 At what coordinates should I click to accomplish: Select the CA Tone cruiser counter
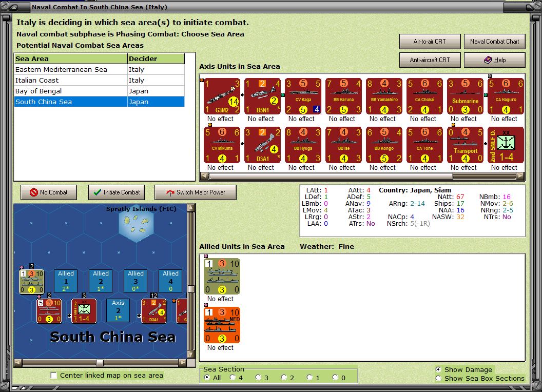[424, 145]
